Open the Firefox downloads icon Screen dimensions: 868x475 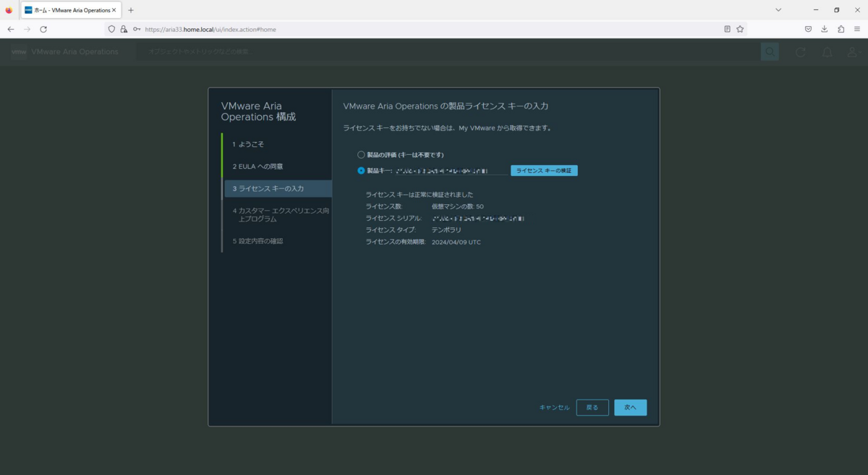(x=825, y=29)
